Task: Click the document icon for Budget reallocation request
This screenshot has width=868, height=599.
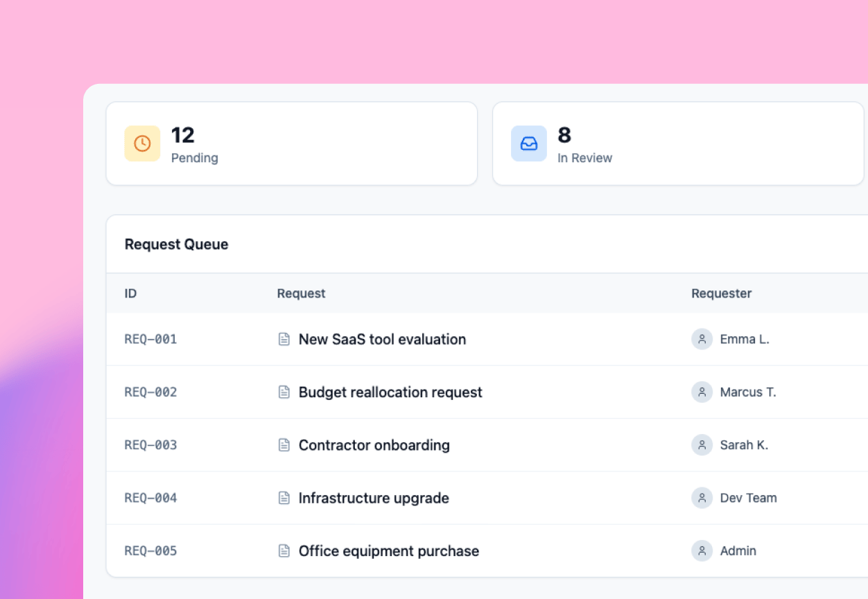Action: [284, 392]
